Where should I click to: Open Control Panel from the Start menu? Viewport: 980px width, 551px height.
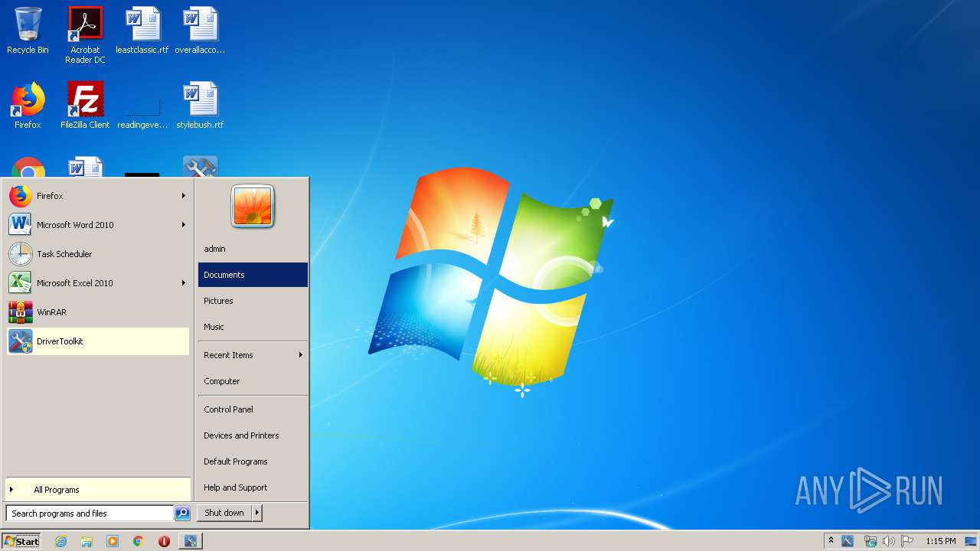click(x=253, y=409)
